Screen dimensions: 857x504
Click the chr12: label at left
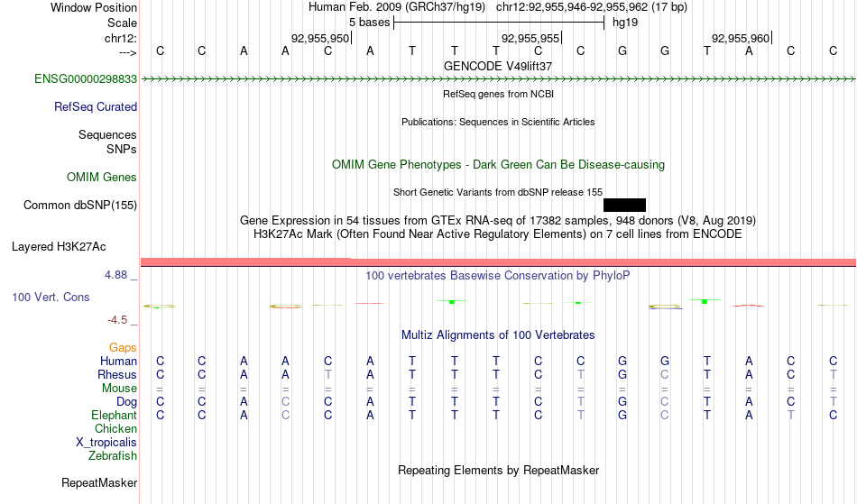121,38
